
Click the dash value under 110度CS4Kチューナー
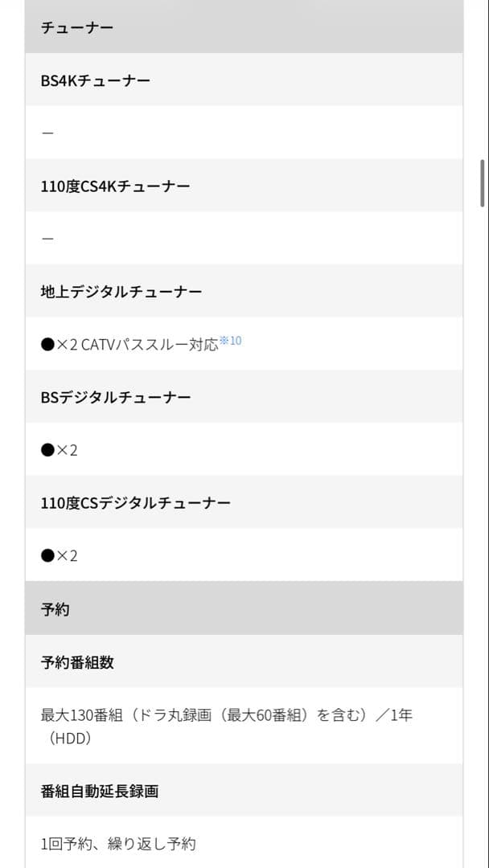click(x=47, y=239)
